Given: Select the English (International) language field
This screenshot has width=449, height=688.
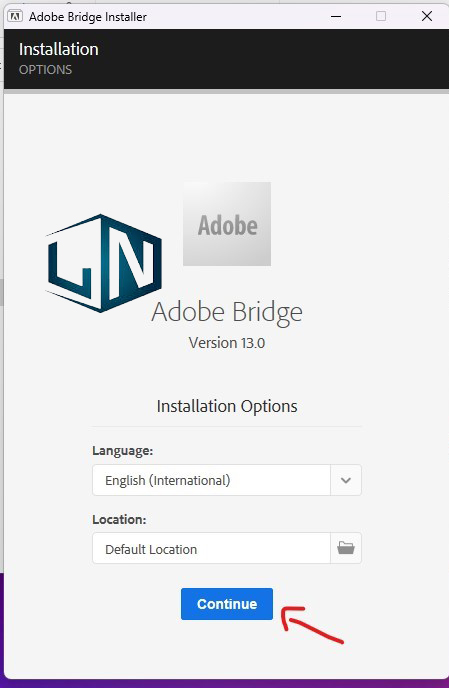Looking at the screenshot, I should [211, 480].
